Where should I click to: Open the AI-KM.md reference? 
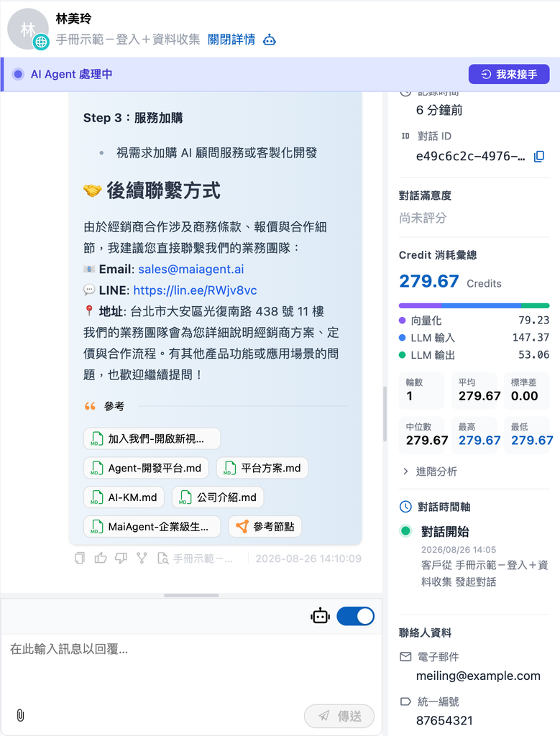click(124, 497)
